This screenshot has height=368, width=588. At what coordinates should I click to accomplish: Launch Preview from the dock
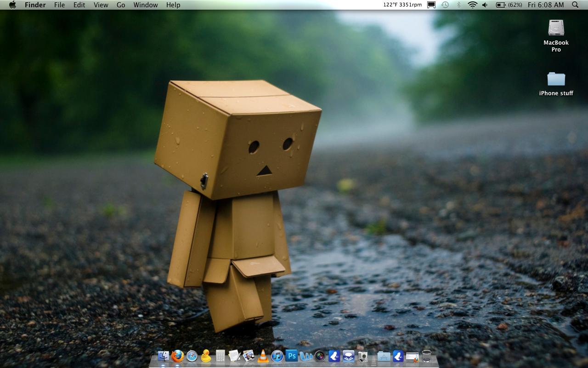click(x=249, y=356)
